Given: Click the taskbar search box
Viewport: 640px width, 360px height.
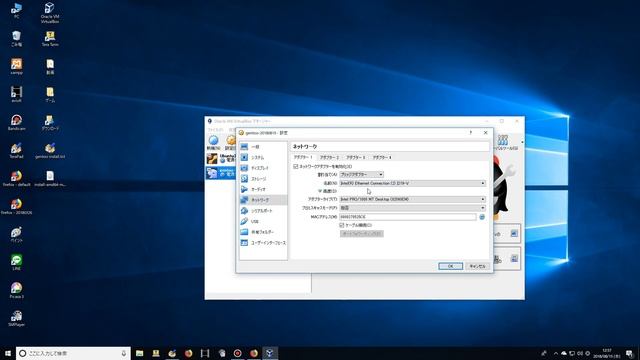Looking at the screenshot, I should point(73,353).
